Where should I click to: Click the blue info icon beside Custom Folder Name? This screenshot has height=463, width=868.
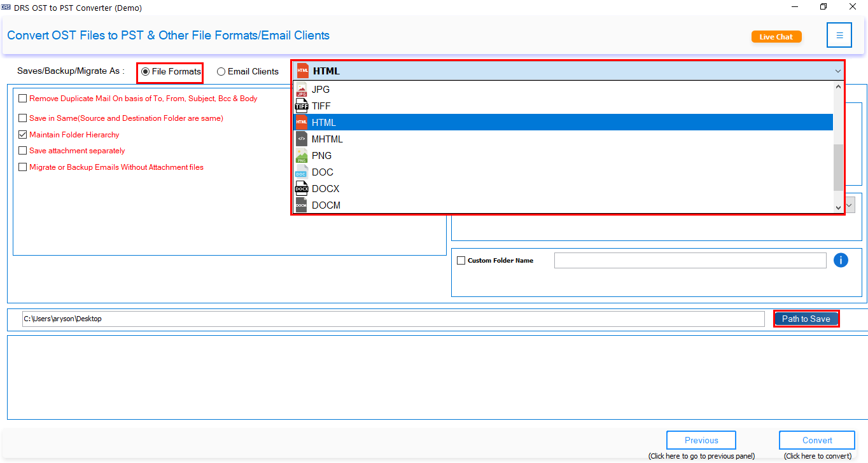pos(841,260)
